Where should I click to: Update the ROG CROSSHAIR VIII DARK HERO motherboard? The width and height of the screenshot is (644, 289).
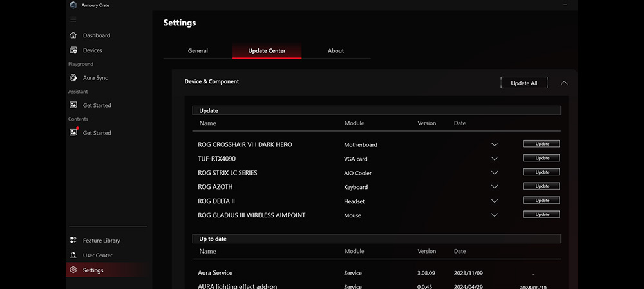click(x=542, y=144)
